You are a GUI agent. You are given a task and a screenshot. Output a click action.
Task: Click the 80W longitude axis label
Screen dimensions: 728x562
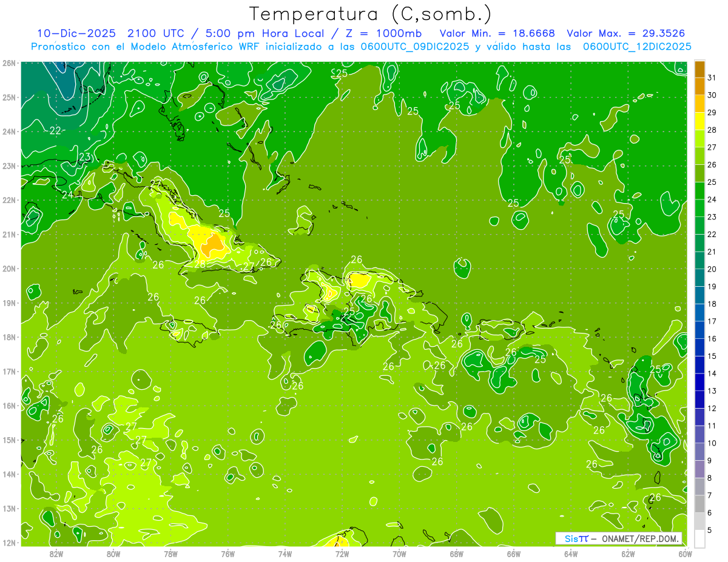coord(113,554)
